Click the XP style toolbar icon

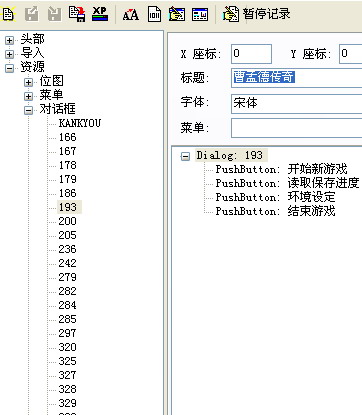(x=100, y=14)
